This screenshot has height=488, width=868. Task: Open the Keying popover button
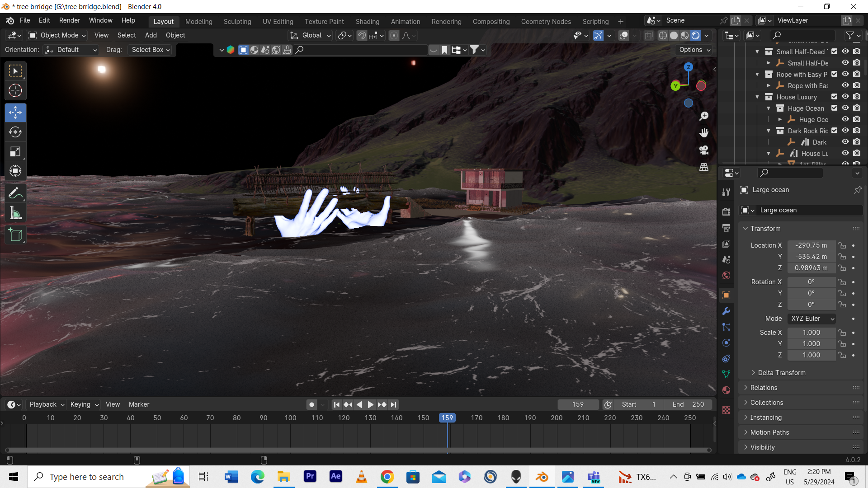84,404
